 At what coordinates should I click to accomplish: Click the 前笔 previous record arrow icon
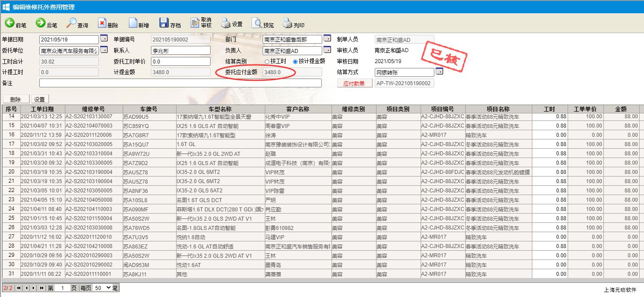[x=10, y=23]
